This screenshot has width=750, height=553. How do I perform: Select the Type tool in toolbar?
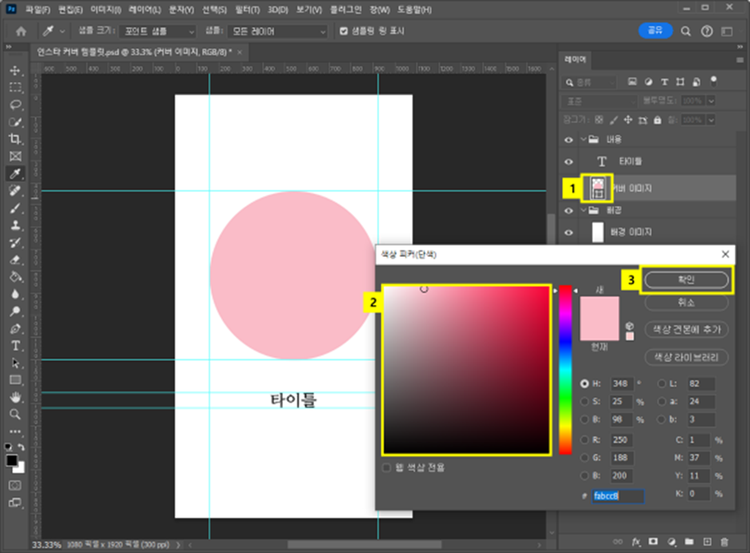[x=15, y=345]
